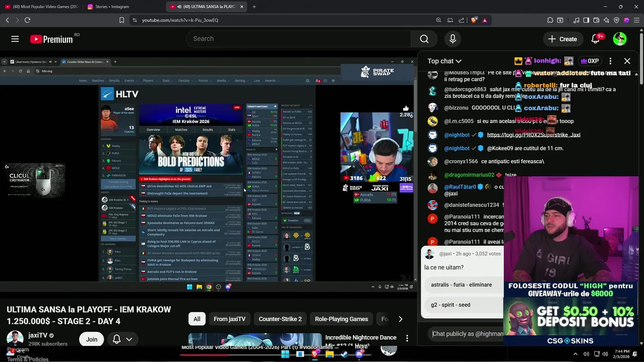The image size is (644, 362).
Task: Switch to Most Popular Video Games tab
Action: pyautogui.click(x=41, y=7)
